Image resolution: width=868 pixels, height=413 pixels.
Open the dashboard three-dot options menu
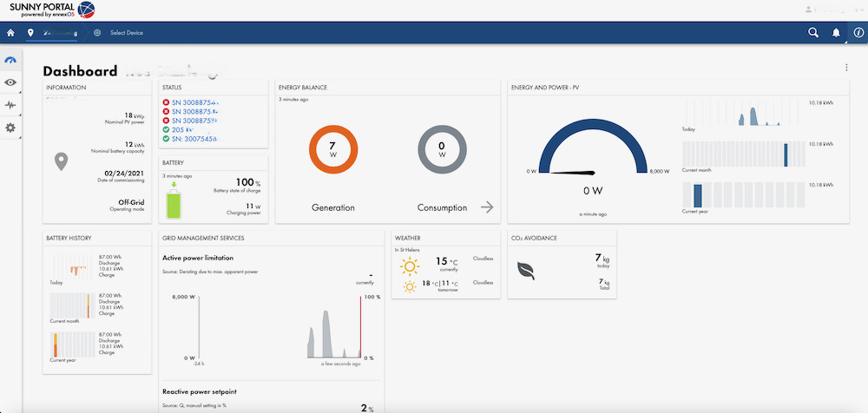pos(846,68)
